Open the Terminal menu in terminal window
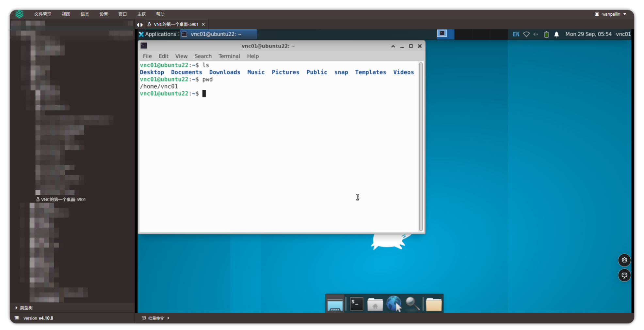Image resolution: width=644 pixels, height=330 pixels. point(229,56)
